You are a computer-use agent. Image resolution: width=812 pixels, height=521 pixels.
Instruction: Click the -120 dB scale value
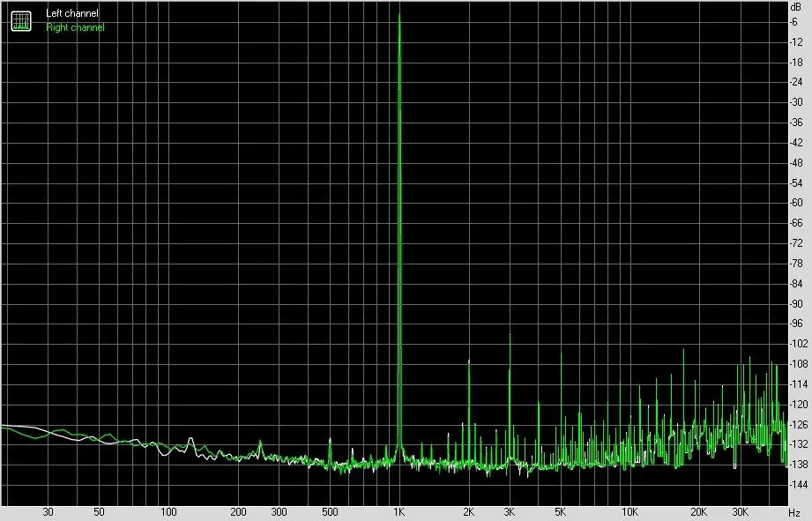(798, 404)
